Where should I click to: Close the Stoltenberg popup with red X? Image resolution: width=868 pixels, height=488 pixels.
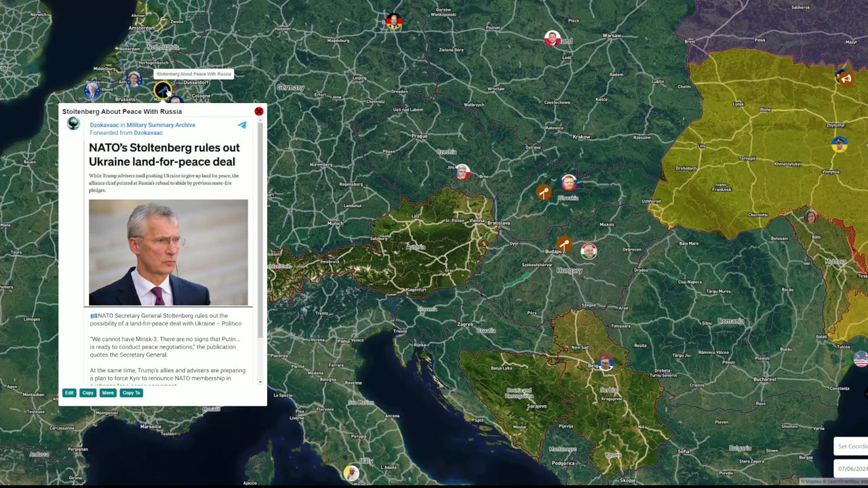[258, 111]
